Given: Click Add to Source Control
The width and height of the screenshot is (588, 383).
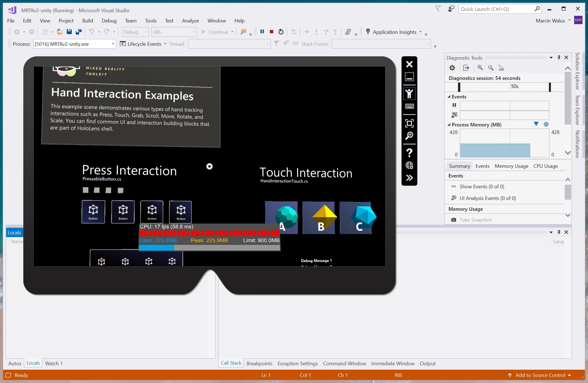Looking at the screenshot, I should (540, 375).
